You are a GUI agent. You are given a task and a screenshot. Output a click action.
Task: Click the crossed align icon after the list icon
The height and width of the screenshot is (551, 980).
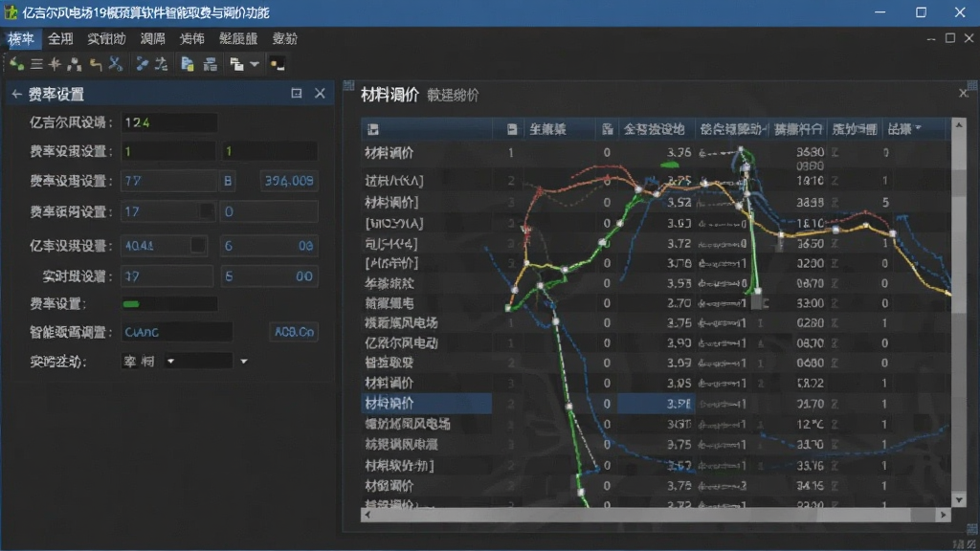click(55, 64)
